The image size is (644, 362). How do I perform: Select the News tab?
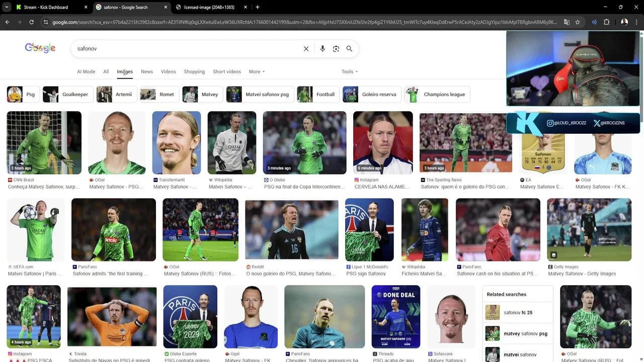[147, 71]
